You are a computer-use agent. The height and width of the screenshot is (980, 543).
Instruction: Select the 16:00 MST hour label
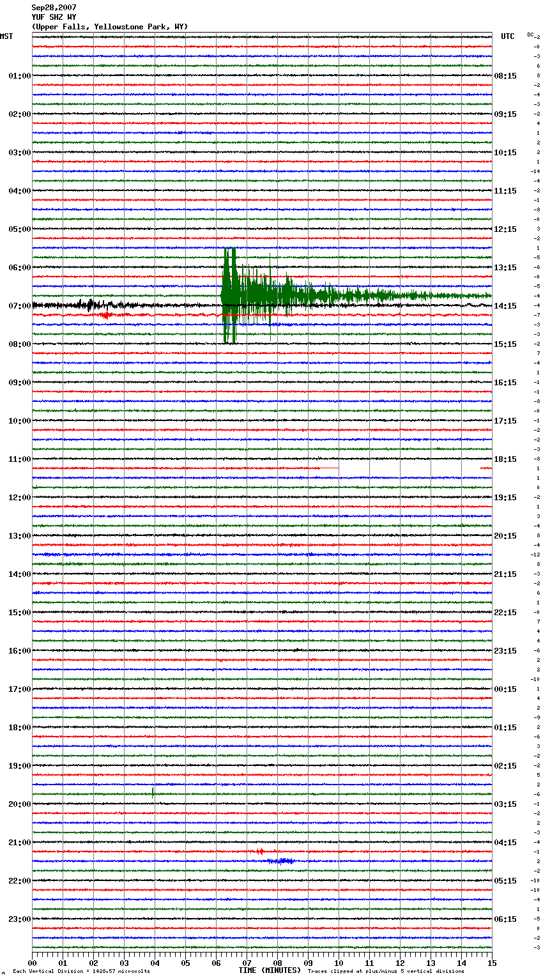point(20,651)
